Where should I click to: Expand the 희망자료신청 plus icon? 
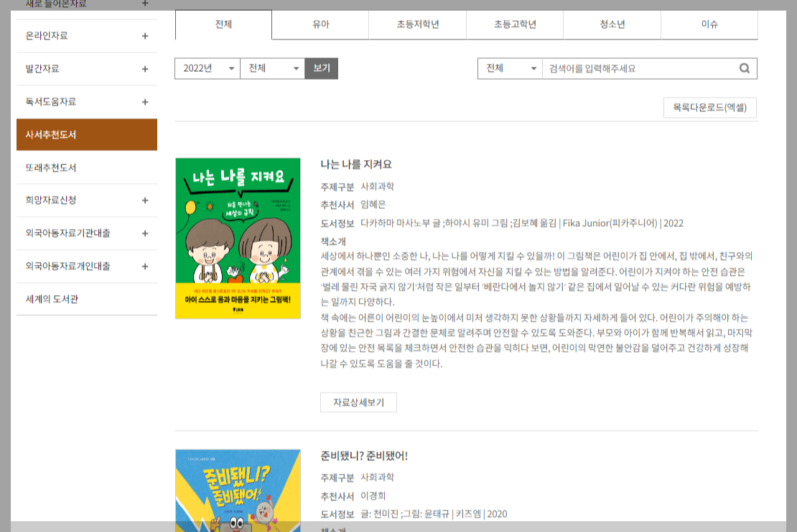click(x=145, y=200)
